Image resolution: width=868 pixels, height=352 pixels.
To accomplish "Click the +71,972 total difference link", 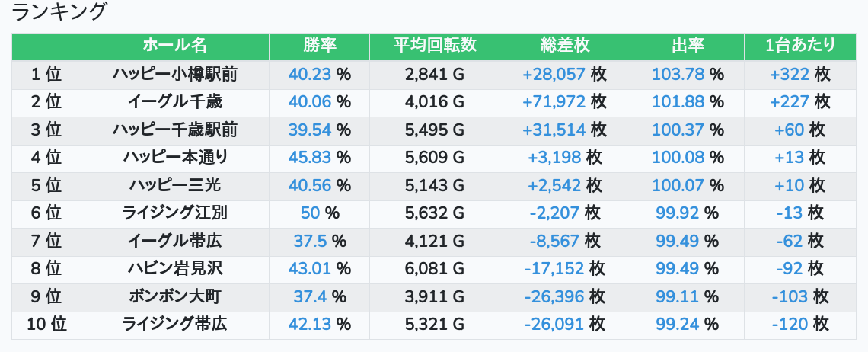I will pos(554,101).
